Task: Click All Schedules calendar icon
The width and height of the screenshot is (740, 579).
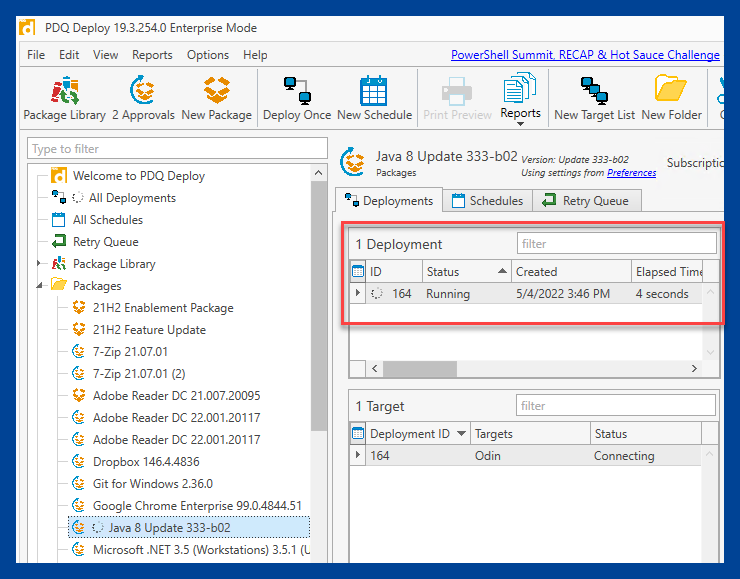Action: tap(59, 220)
